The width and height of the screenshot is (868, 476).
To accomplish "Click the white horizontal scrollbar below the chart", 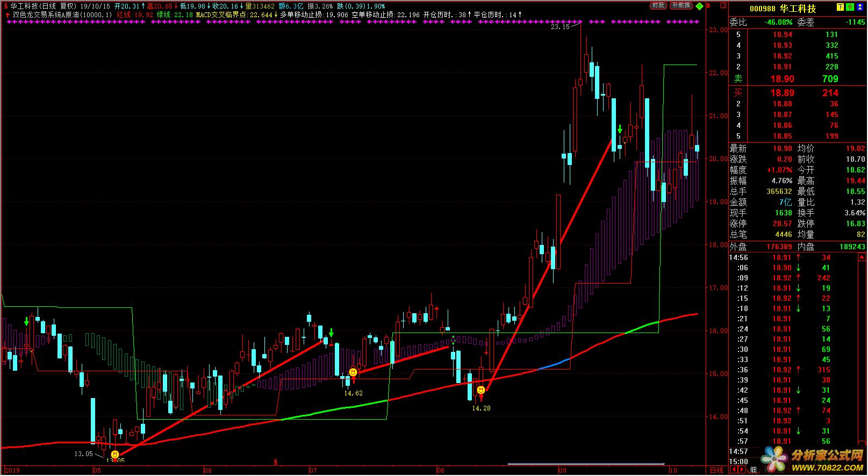I will pyautogui.click(x=586, y=464).
